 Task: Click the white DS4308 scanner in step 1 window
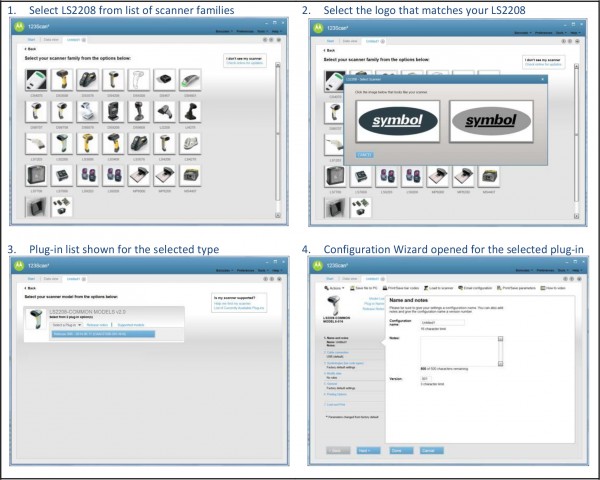(139, 80)
